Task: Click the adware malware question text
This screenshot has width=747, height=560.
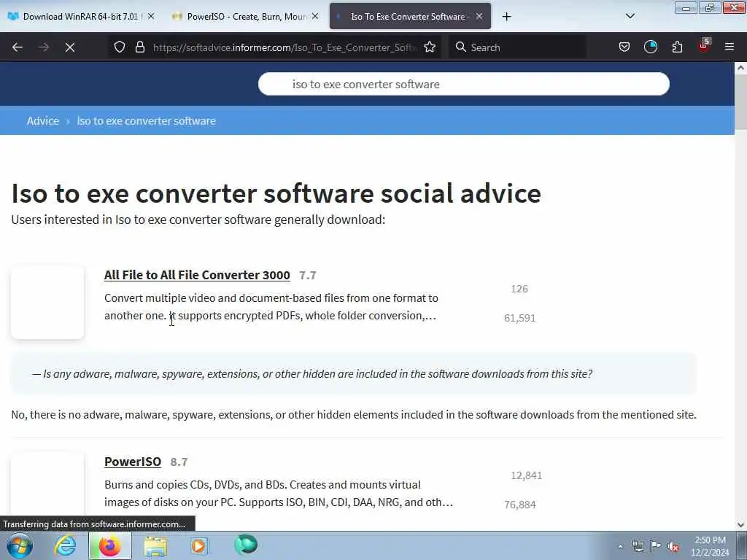Action: [312, 374]
